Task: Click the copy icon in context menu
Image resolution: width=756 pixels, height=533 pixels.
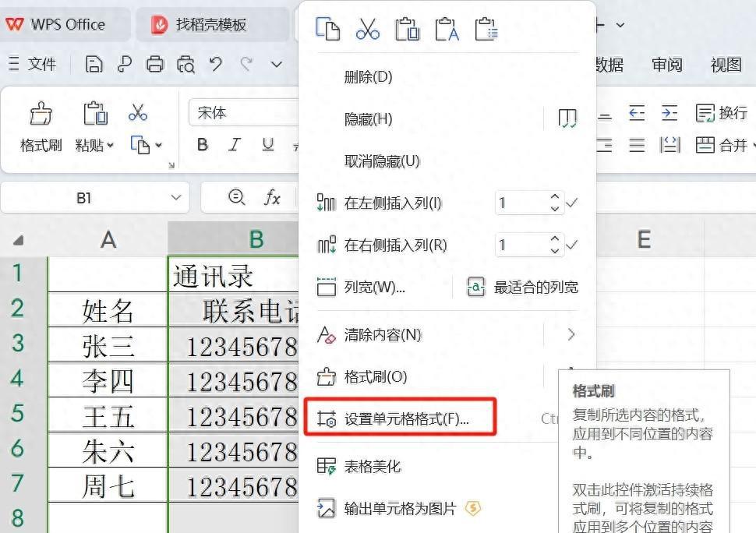Action: click(328, 29)
